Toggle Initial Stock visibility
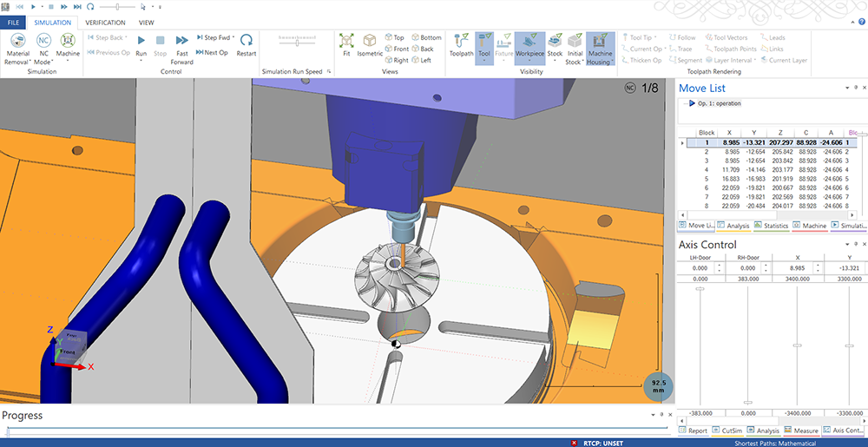Viewport: 868px width, 447px height. [x=574, y=49]
